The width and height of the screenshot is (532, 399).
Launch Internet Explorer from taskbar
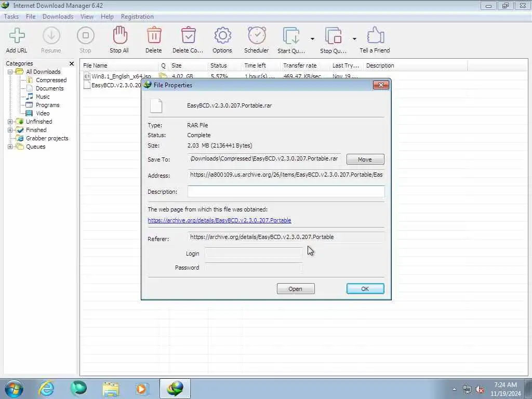click(x=46, y=389)
